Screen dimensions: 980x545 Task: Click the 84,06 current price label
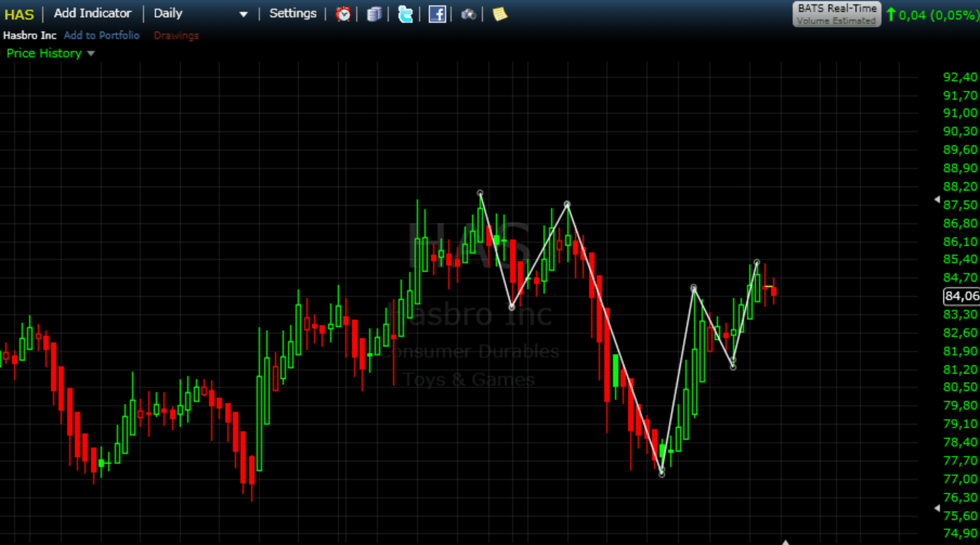point(962,296)
